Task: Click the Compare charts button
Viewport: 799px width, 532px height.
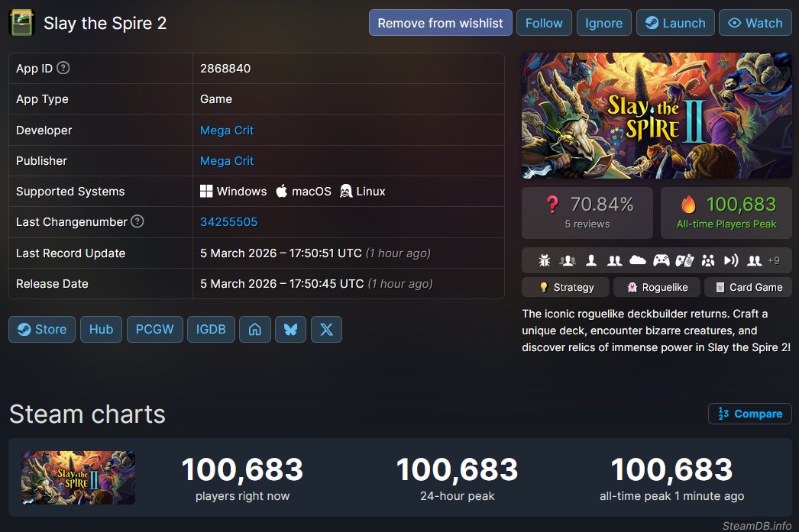Action: 749,414
